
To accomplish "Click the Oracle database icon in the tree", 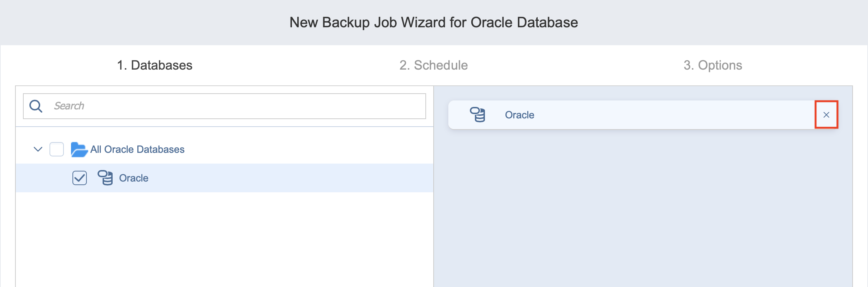I will click(x=105, y=178).
